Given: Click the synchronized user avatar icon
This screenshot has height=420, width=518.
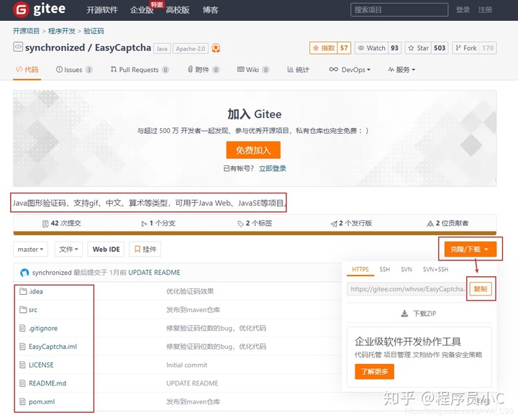Looking at the screenshot, I should point(24,273).
